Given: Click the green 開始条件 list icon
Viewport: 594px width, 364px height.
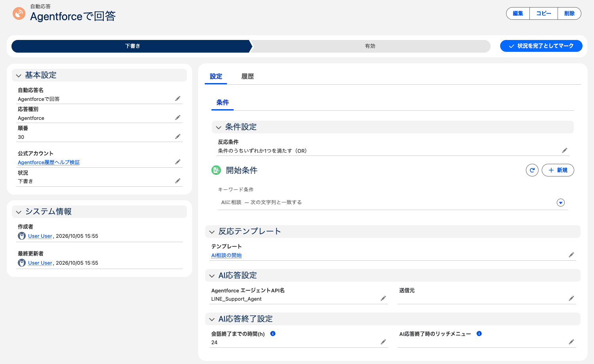Looking at the screenshot, I should pyautogui.click(x=216, y=170).
